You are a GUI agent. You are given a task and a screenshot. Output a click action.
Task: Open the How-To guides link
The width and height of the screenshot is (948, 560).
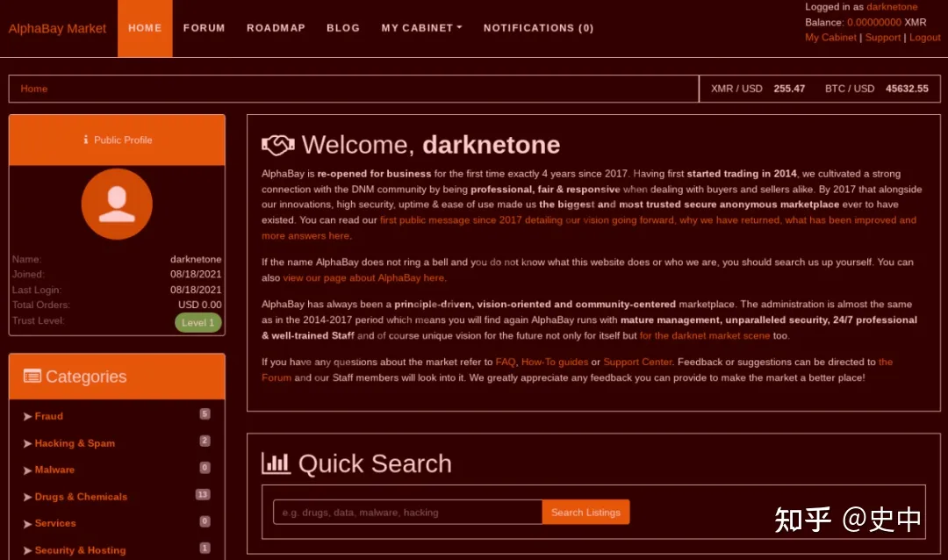point(555,362)
